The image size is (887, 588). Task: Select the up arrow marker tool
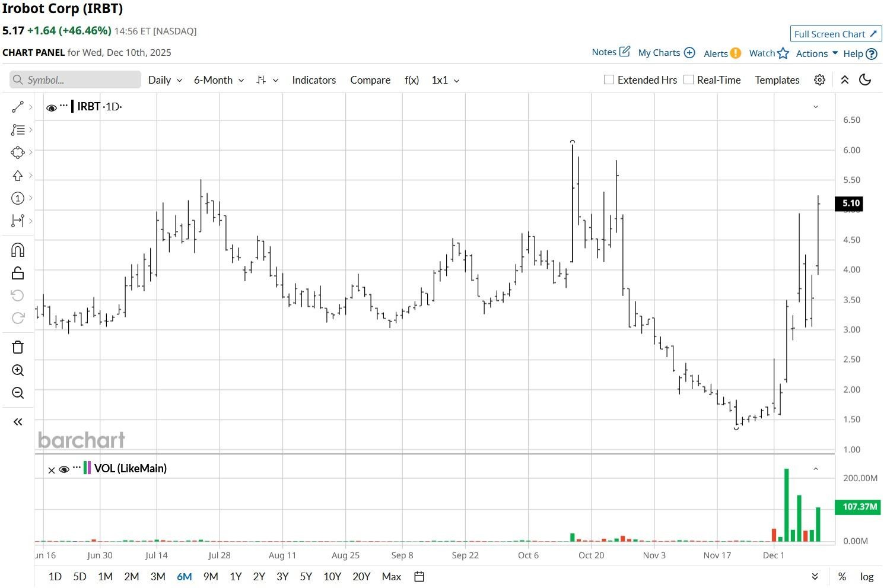click(x=18, y=176)
